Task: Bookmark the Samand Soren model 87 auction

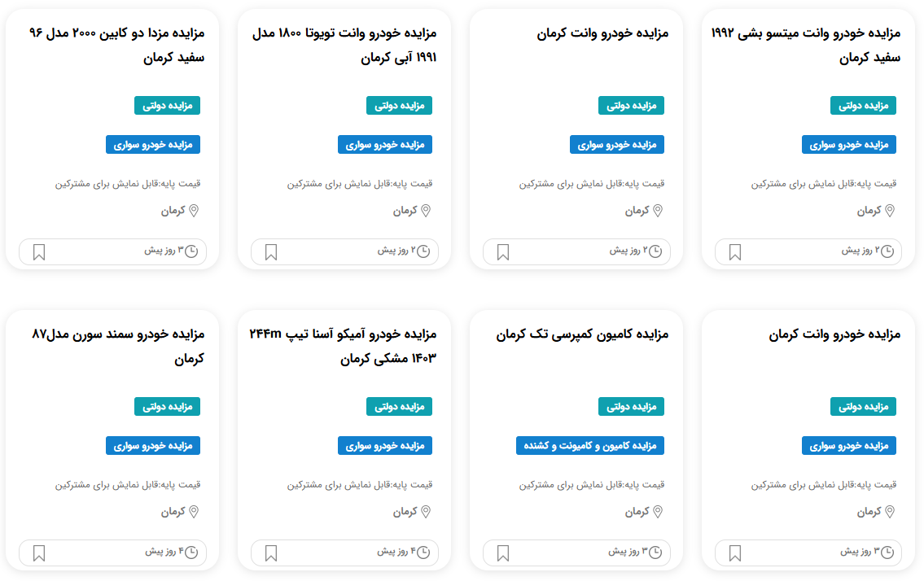Action: pos(39,553)
